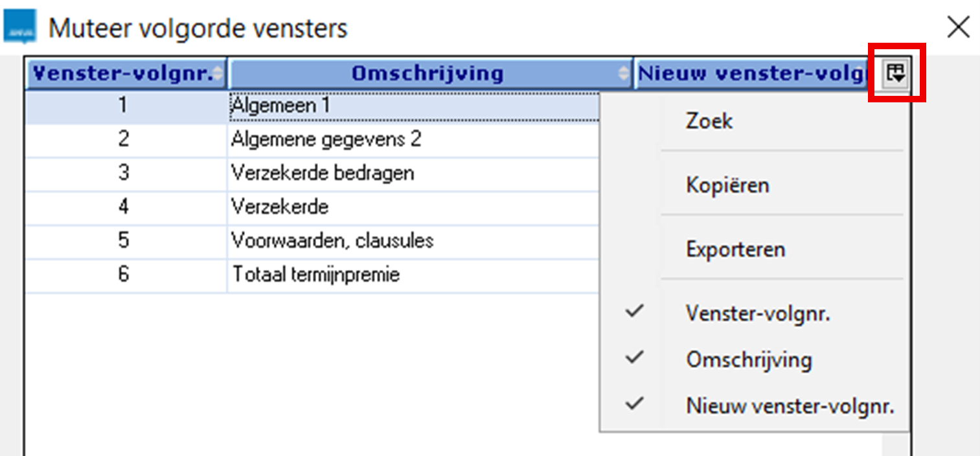Choose Exporteren from the open menu
This screenshot has height=456, width=980.
tap(735, 249)
